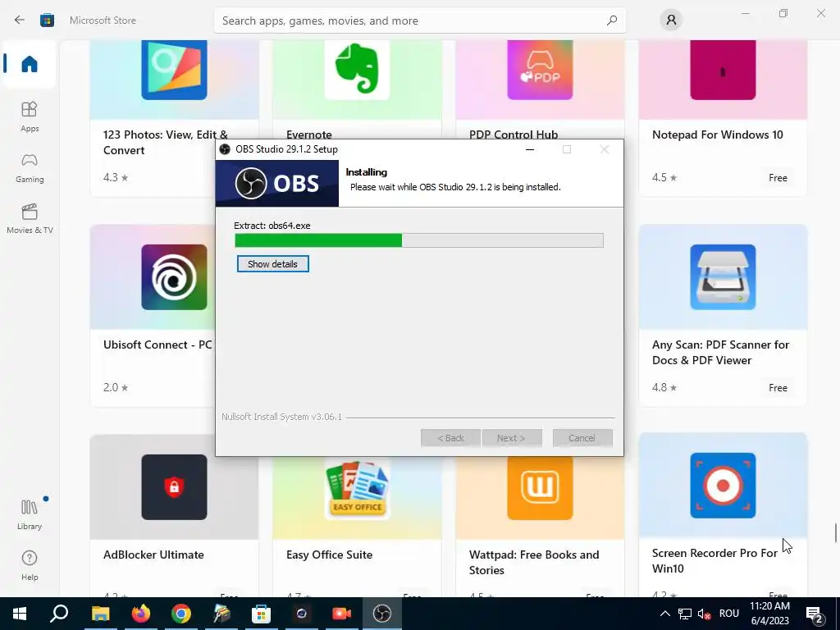Image resolution: width=840 pixels, height=630 pixels.
Task: Click 'AdBlocker Ultimate' title text
Action: (x=153, y=555)
